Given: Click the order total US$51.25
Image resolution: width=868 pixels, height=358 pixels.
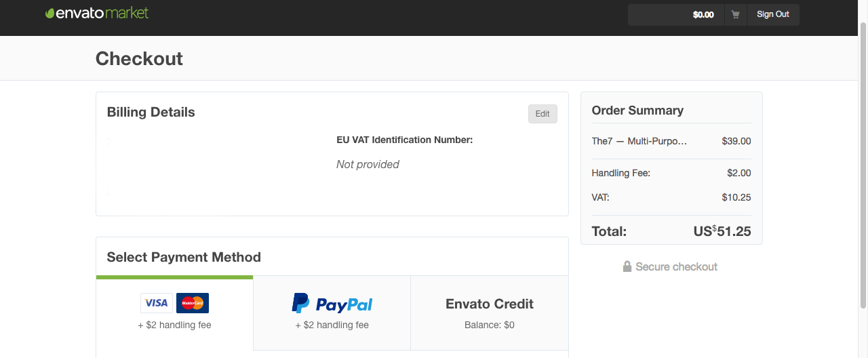Looking at the screenshot, I should tap(722, 231).
